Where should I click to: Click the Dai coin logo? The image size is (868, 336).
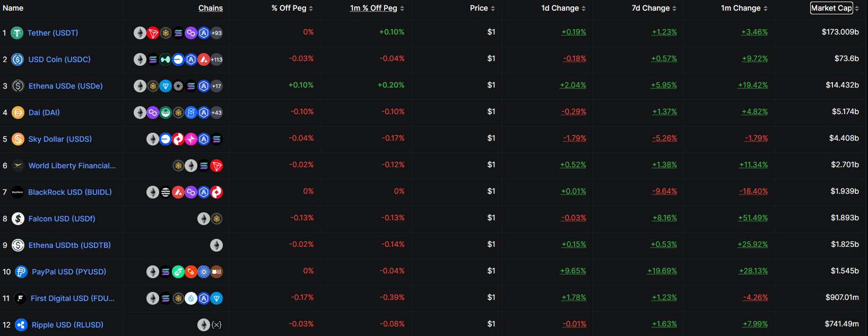(x=18, y=113)
